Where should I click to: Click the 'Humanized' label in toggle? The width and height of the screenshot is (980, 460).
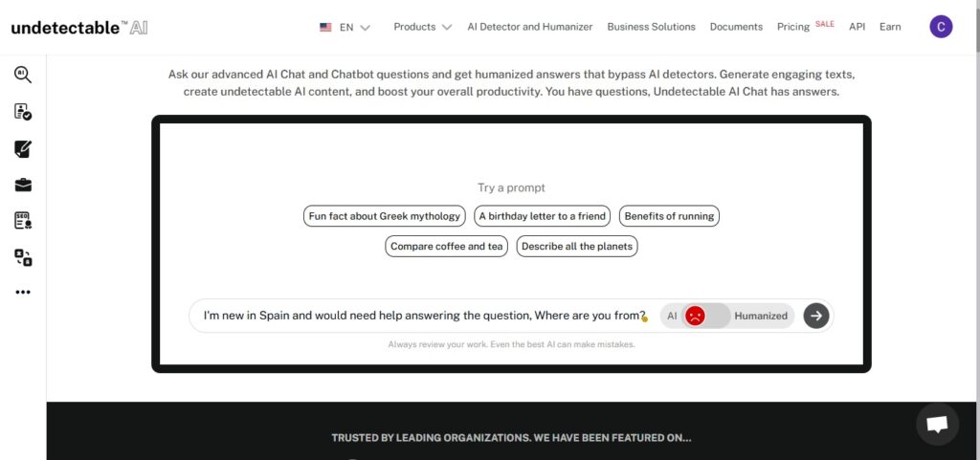tap(761, 316)
